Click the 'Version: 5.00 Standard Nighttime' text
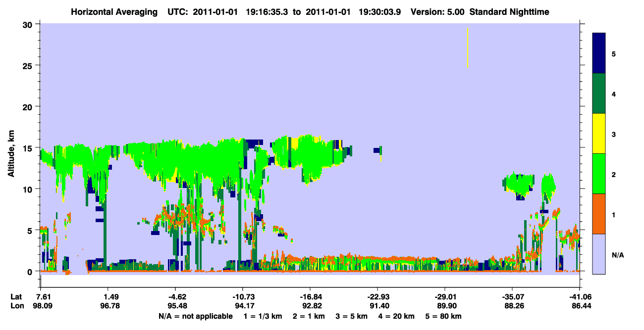 [480, 11]
